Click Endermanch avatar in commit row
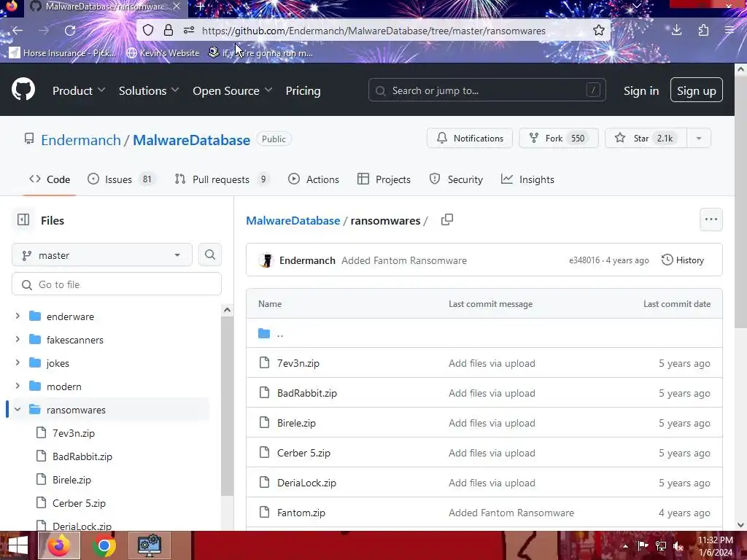The image size is (747, 560). (266, 260)
